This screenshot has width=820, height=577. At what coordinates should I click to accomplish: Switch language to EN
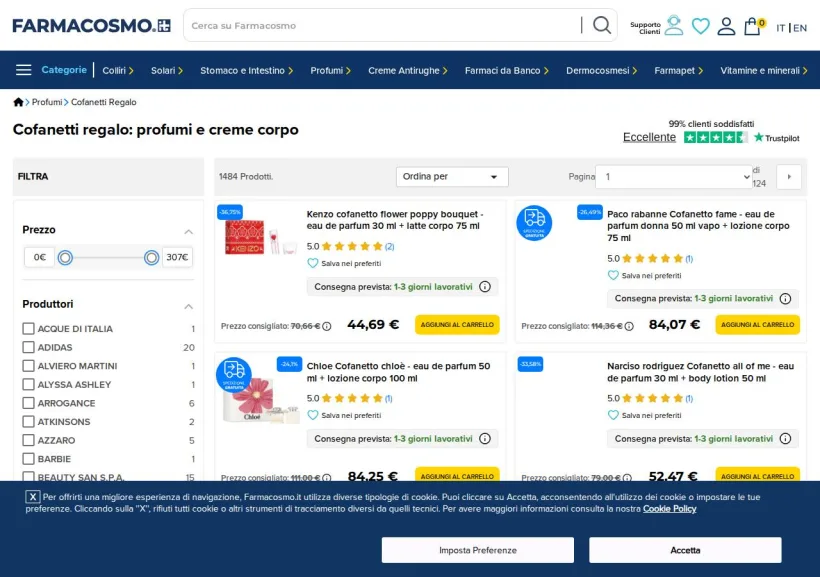click(x=800, y=28)
